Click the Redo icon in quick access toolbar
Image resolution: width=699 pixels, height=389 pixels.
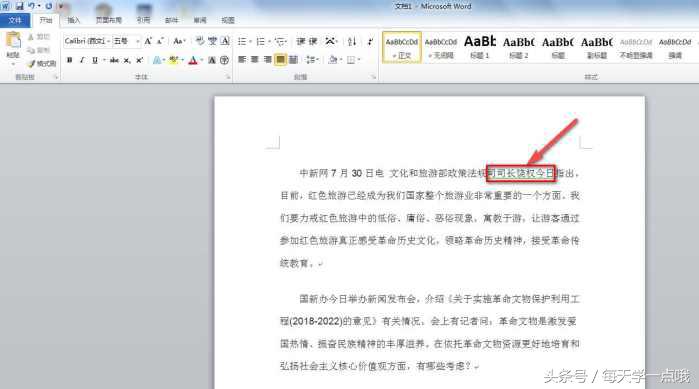click(x=49, y=6)
